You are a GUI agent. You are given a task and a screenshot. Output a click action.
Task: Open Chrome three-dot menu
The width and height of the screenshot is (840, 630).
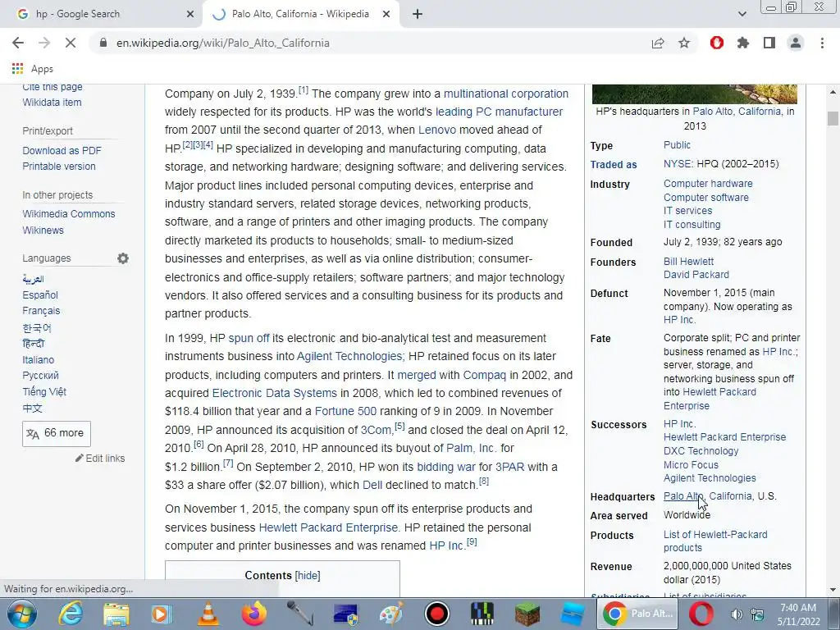click(822, 43)
